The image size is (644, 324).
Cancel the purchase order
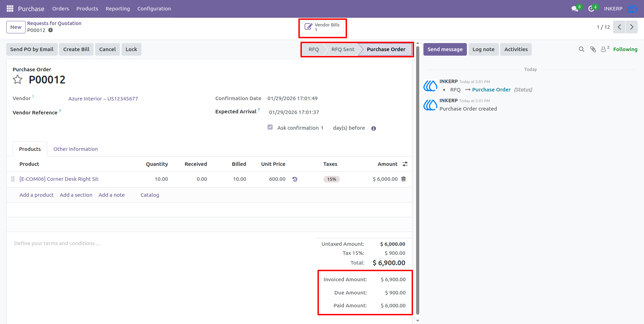108,49
